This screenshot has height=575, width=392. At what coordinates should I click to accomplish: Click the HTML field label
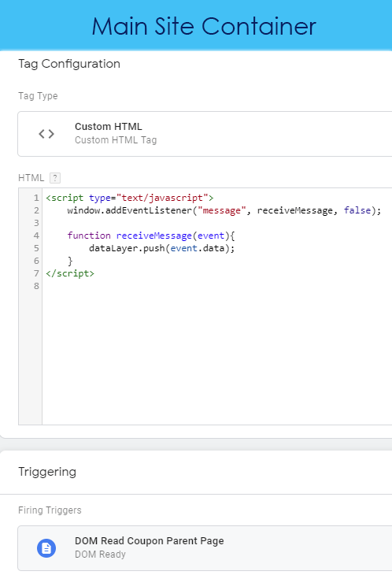click(x=31, y=178)
